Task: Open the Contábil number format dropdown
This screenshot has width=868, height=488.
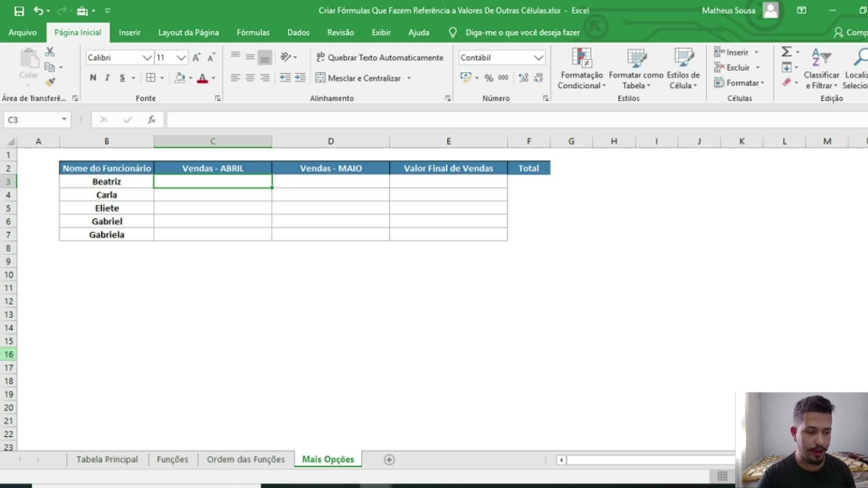Action: [538, 57]
